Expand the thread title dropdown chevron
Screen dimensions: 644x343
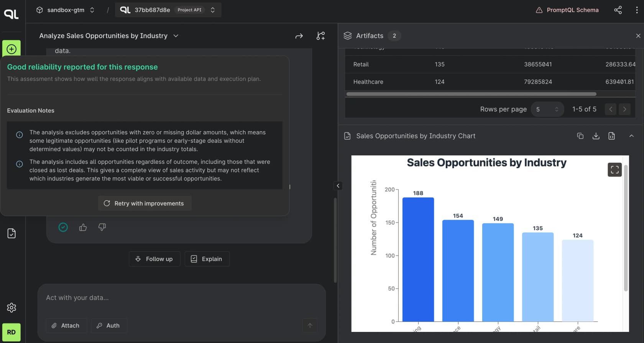pyautogui.click(x=176, y=36)
